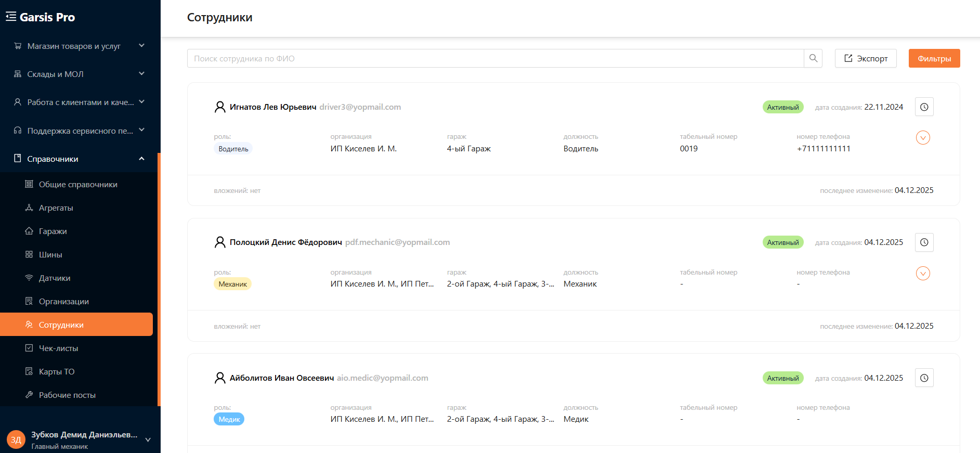Focus the employee name search field
Screen dimensions: 980x453
point(495,58)
